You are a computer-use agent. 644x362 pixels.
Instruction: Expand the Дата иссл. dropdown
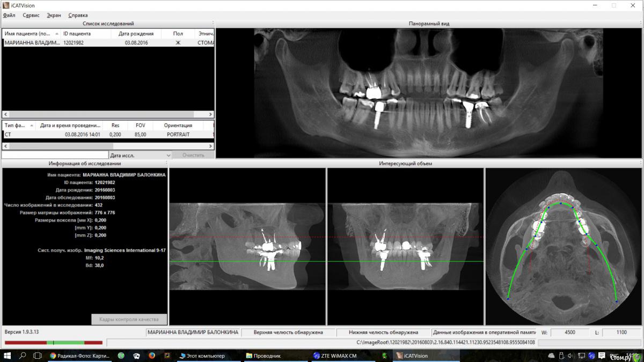click(168, 155)
